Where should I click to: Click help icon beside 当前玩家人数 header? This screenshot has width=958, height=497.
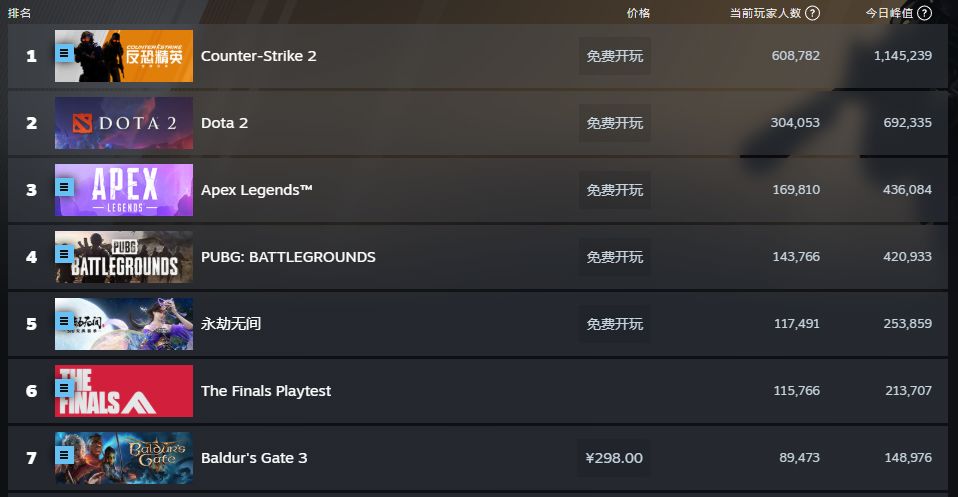coord(812,13)
